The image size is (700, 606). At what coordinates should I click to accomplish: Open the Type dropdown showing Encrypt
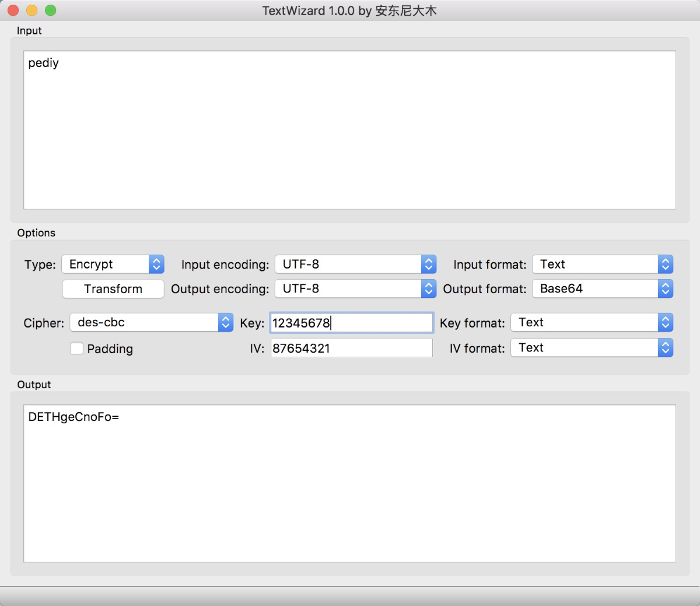113,264
